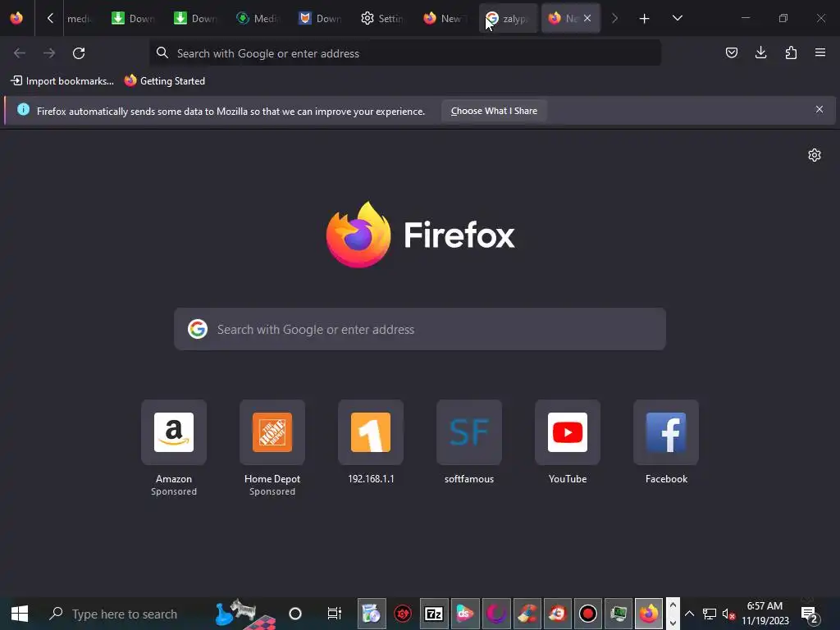Switch to the Settings tab

(x=382, y=19)
